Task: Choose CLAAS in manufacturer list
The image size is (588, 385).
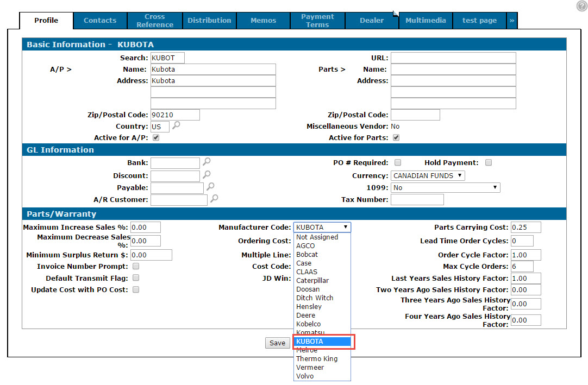Action: click(322, 272)
